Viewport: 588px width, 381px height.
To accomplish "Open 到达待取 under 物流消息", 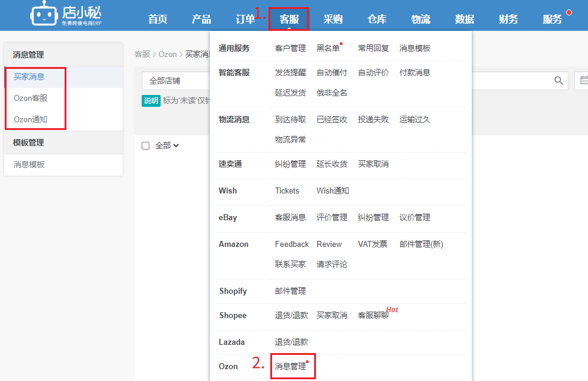I will 290,120.
